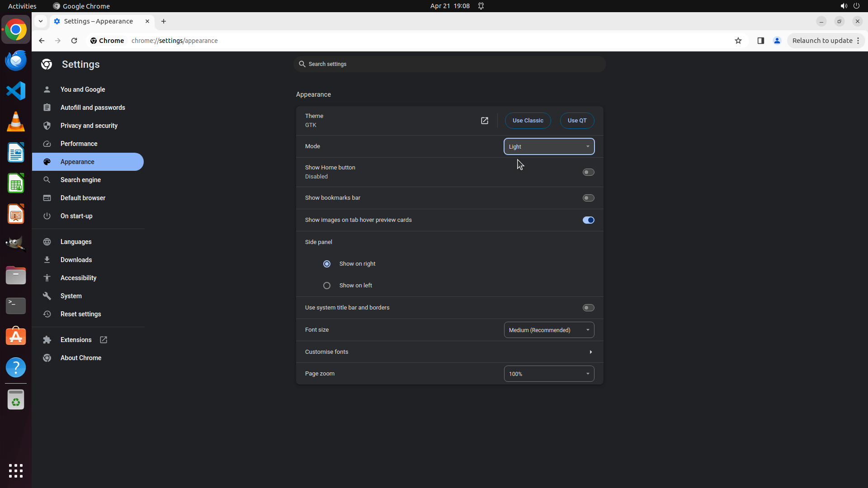The width and height of the screenshot is (868, 488).
Task: Open the Downloads settings section
Action: tap(76, 260)
